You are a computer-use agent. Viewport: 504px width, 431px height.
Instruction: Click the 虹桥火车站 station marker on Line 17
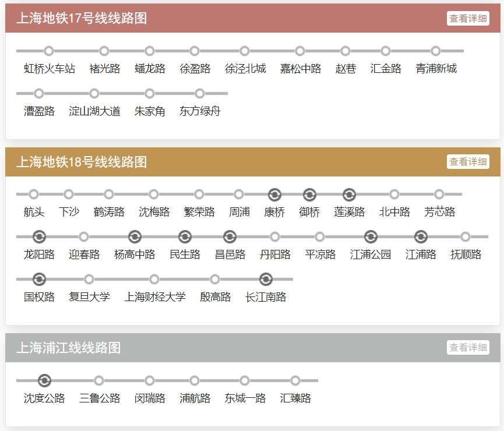pyautogui.click(x=49, y=51)
